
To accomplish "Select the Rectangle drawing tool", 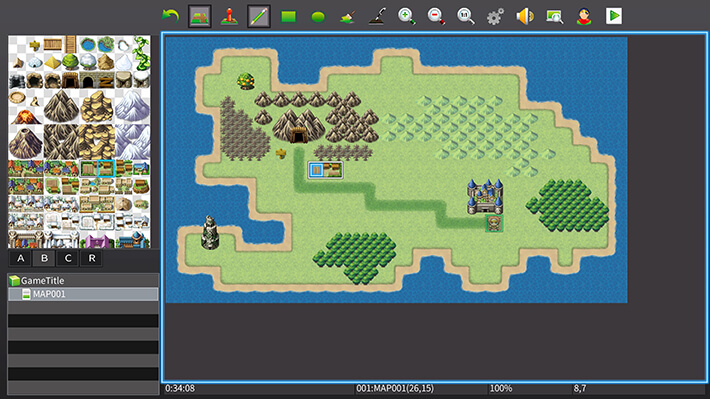I will [288, 17].
